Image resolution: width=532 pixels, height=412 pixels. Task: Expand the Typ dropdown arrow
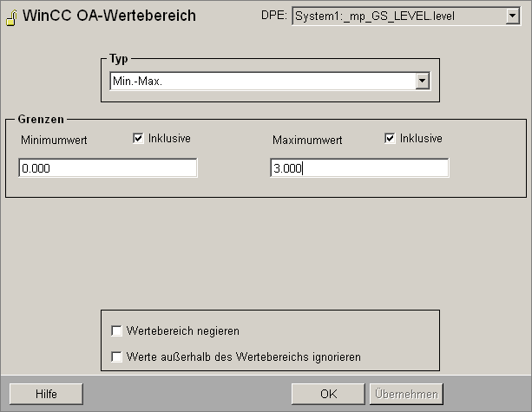(x=423, y=81)
